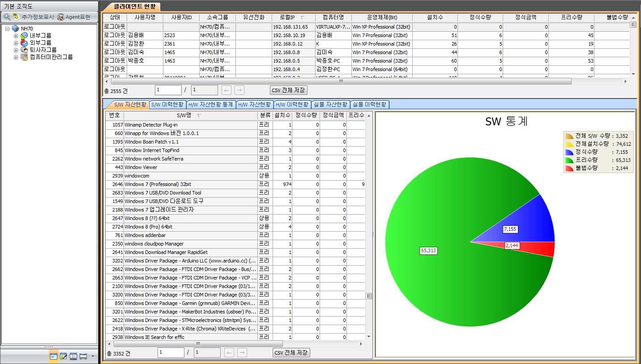Screen dimensions: 641x364
Task: Click the 2,144 label on pie chart
Action: (512, 245)
